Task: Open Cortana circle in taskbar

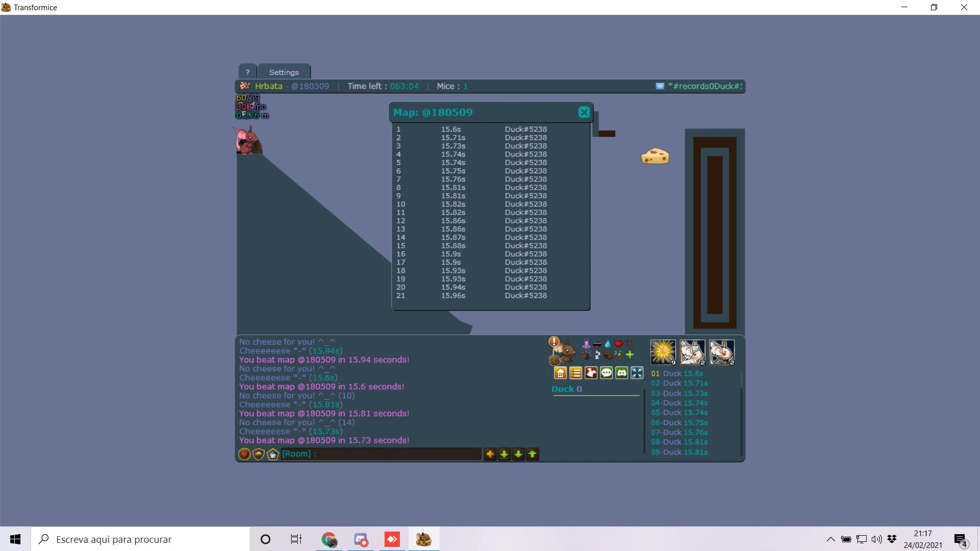Action: (x=266, y=539)
